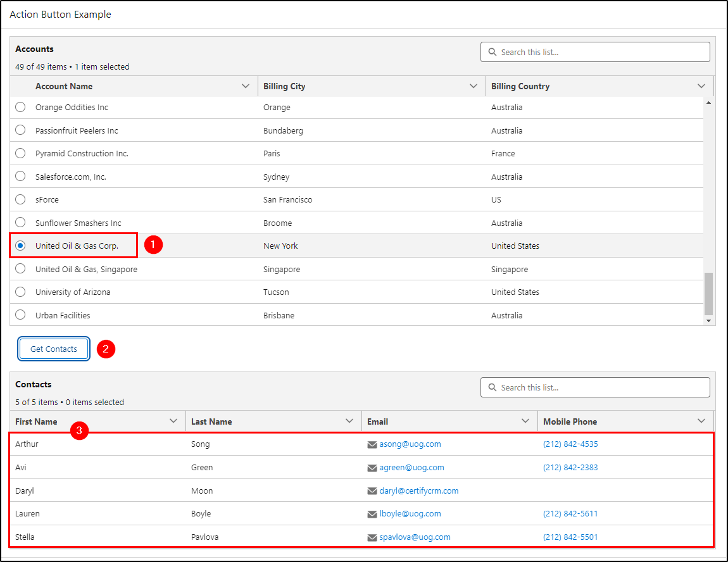The width and height of the screenshot is (728, 562).
Task: Click the last name Boyle cell
Action: 201,514
